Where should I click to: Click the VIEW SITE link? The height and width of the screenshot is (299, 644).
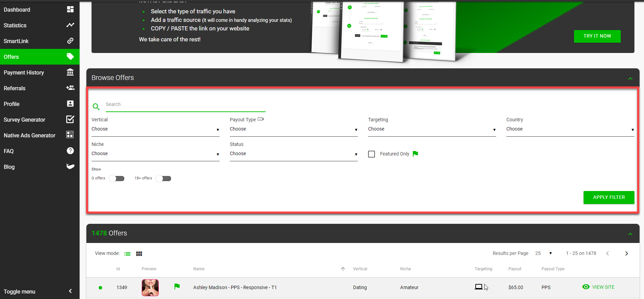click(x=603, y=287)
